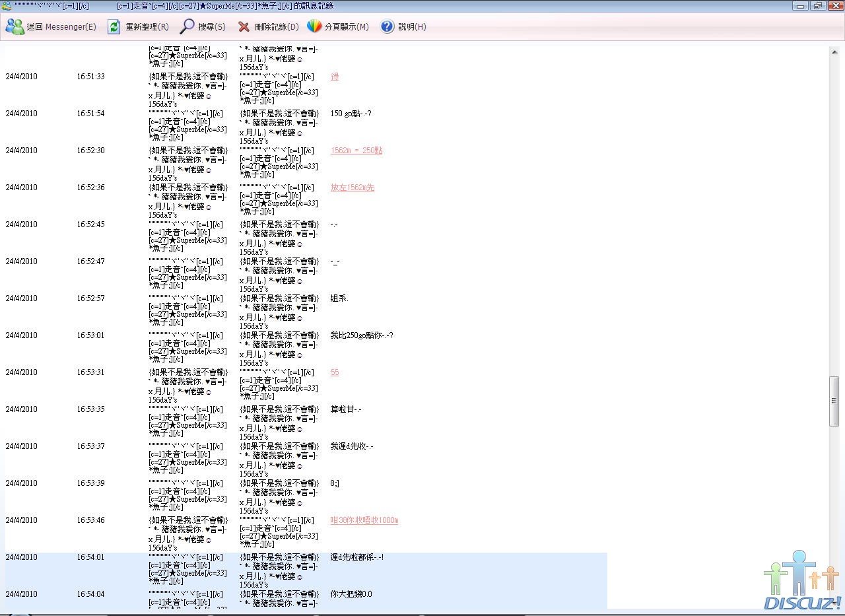The image size is (845, 616).
Task: Click the scrollbar down arrow
Action: pyautogui.click(x=834, y=604)
